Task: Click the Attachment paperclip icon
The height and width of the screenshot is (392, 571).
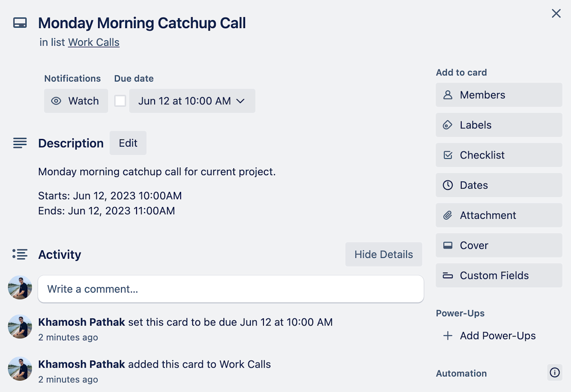Action: (448, 215)
